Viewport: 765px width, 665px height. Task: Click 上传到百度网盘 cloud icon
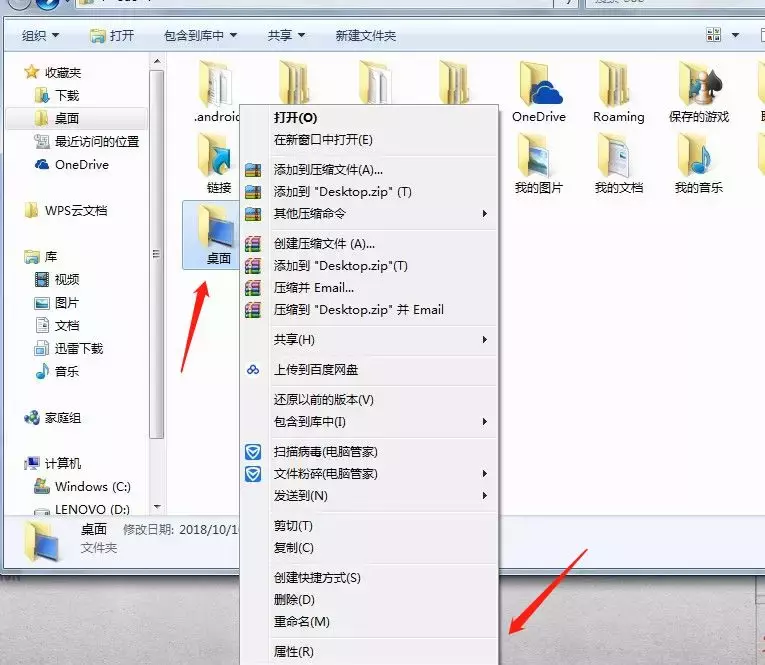253,370
